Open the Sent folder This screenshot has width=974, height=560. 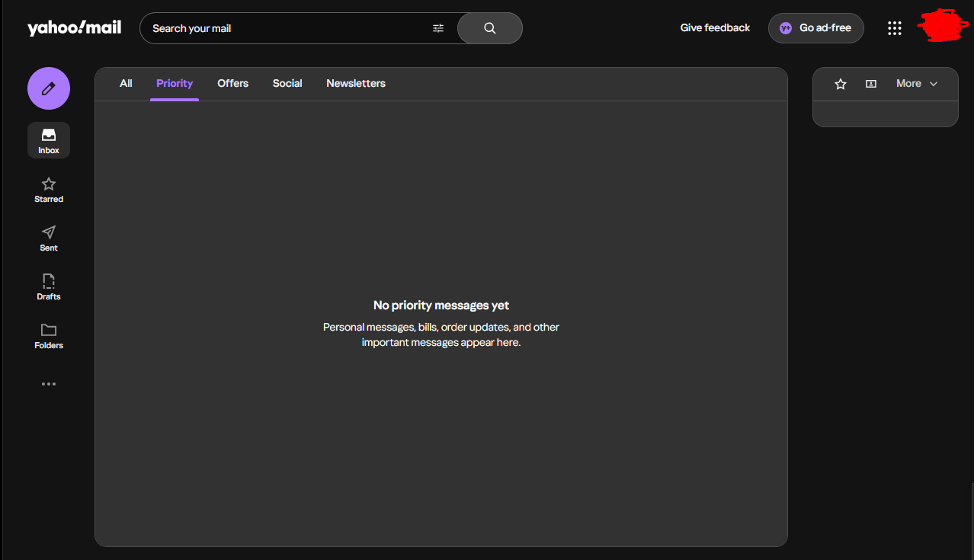tap(49, 238)
